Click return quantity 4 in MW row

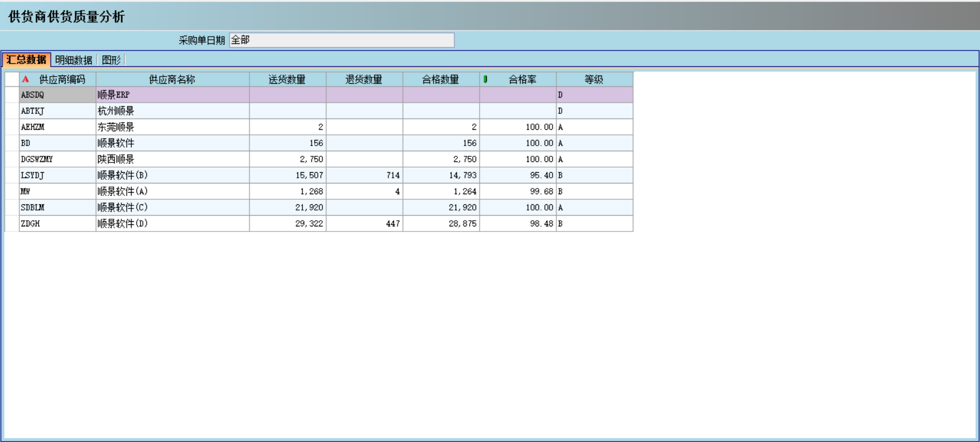tap(364, 192)
